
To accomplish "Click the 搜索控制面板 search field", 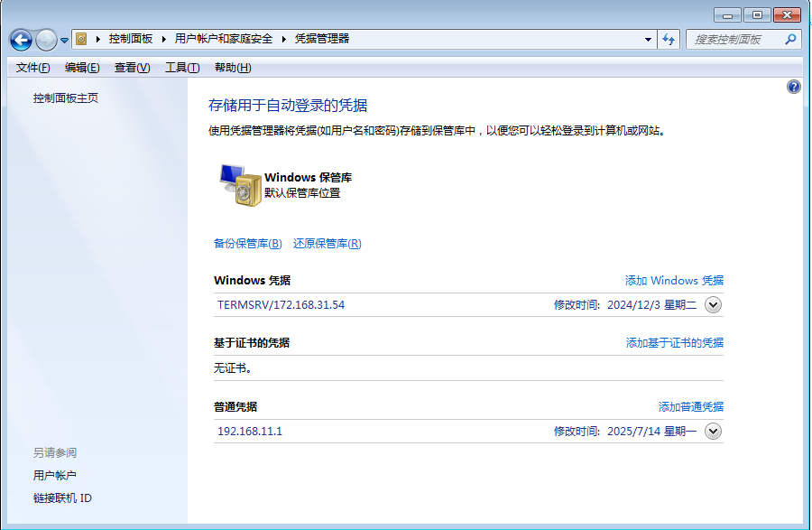I will tap(733, 39).
